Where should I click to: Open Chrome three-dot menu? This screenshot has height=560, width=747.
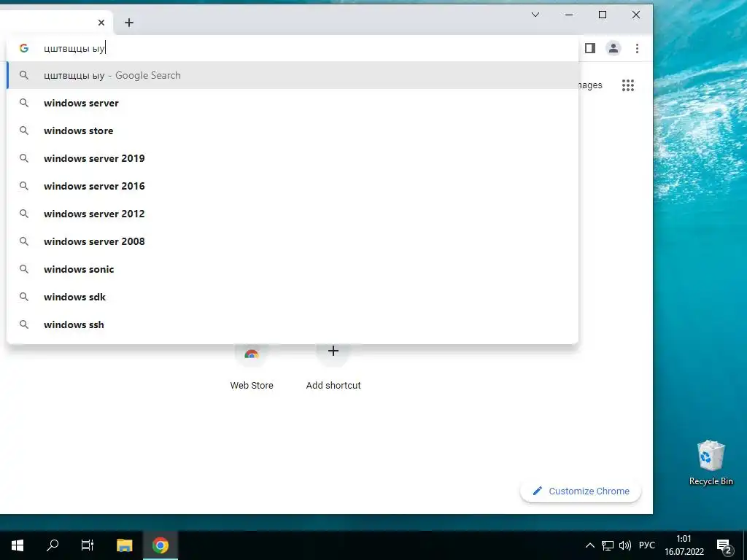click(x=637, y=48)
